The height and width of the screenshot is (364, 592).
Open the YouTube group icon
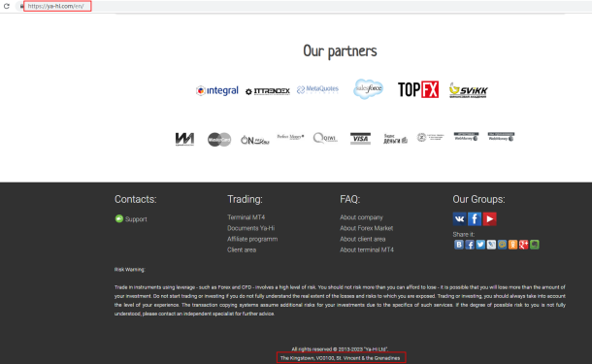tap(490, 218)
